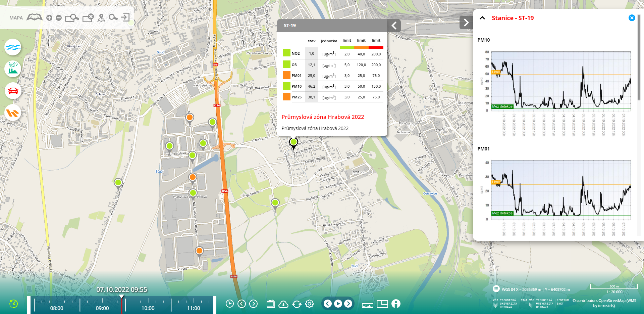Click the OpenStreetMap contributors attribution
The height and width of the screenshot is (314, 644).
tap(604, 303)
